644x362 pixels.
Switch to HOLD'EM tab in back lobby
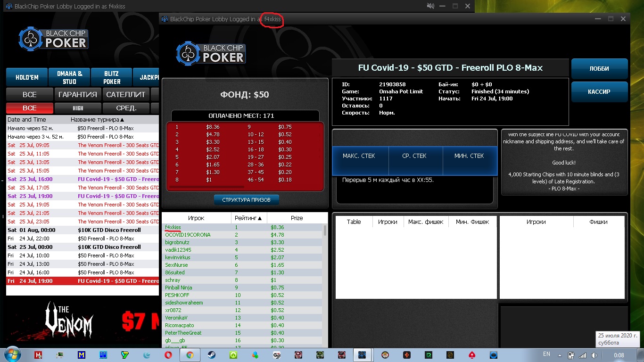click(x=27, y=77)
